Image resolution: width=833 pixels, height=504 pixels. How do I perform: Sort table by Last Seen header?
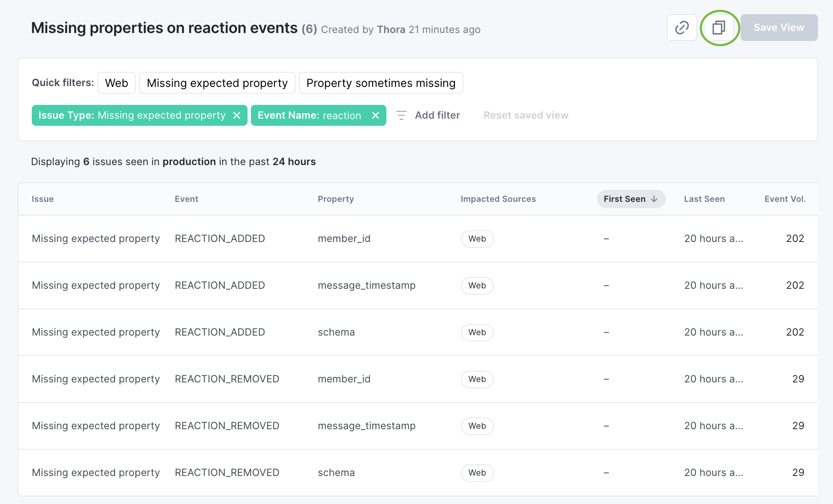pyautogui.click(x=704, y=199)
